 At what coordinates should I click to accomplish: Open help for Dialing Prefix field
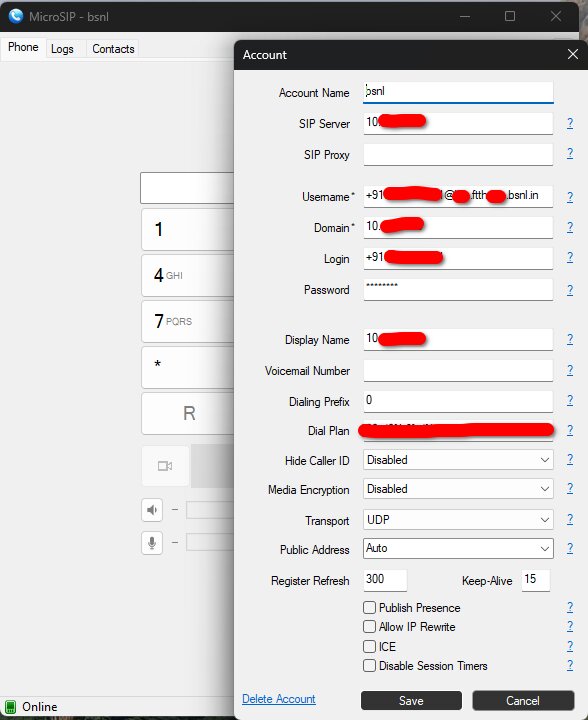tap(570, 400)
